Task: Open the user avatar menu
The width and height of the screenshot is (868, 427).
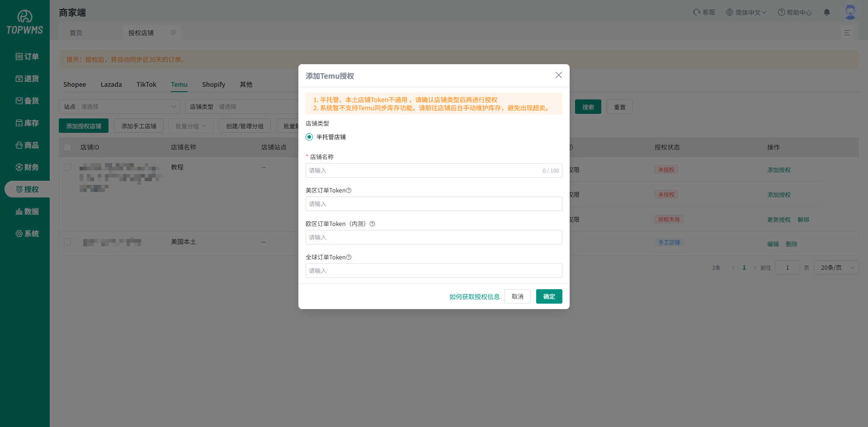Action: [x=850, y=12]
